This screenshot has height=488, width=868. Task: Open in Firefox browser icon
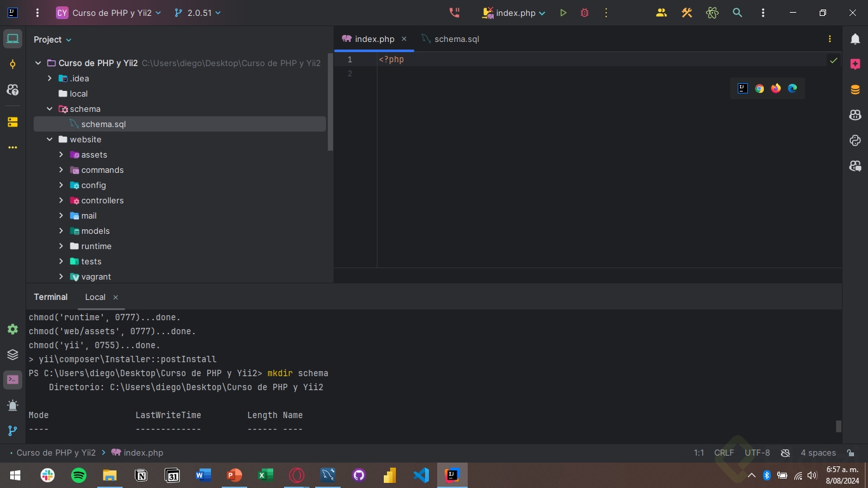click(776, 88)
